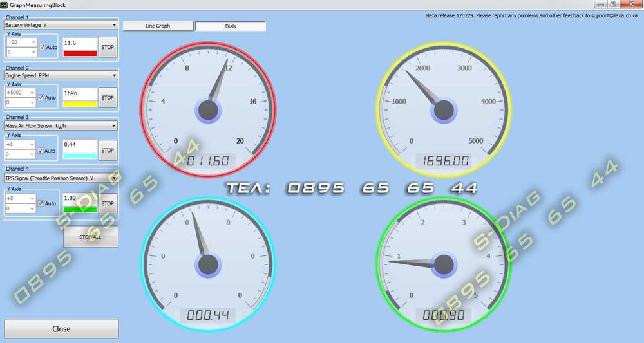
Task: Click the cyan Channel 3 color swatch
Action: [80, 156]
